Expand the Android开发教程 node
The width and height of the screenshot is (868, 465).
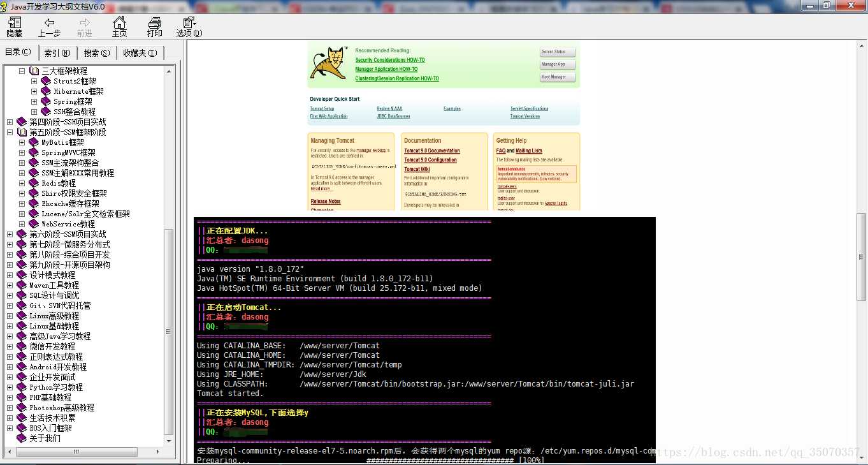(x=10, y=367)
